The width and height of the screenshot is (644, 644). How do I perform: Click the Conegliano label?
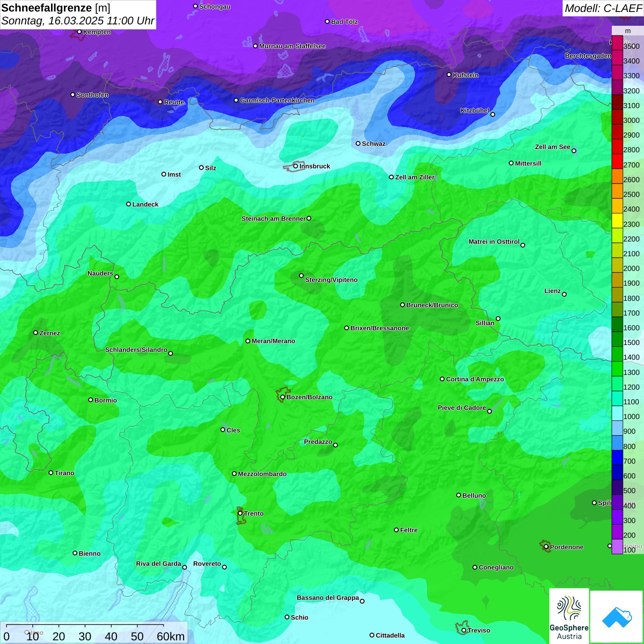[496, 567]
